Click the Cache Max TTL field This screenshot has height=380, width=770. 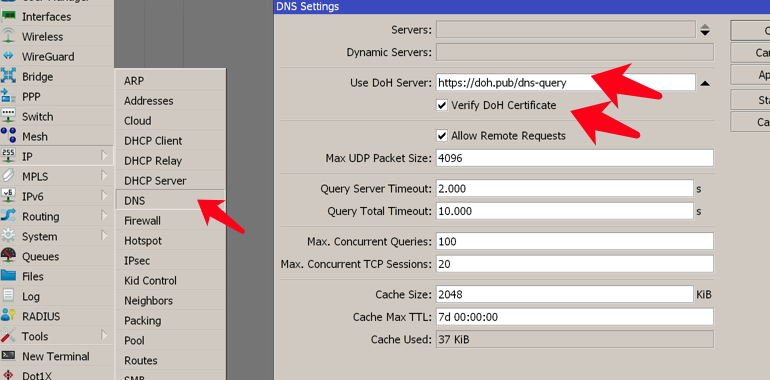pyautogui.click(x=575, y=317)
